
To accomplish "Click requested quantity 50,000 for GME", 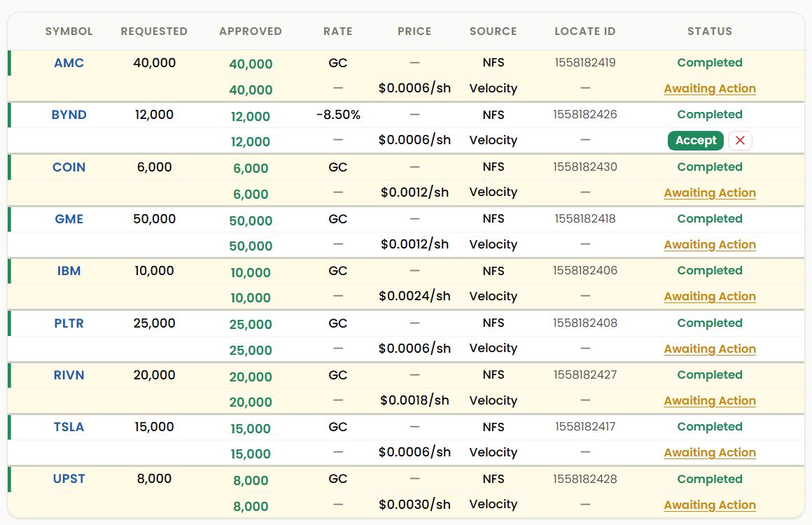I will (x=154, y=219).
